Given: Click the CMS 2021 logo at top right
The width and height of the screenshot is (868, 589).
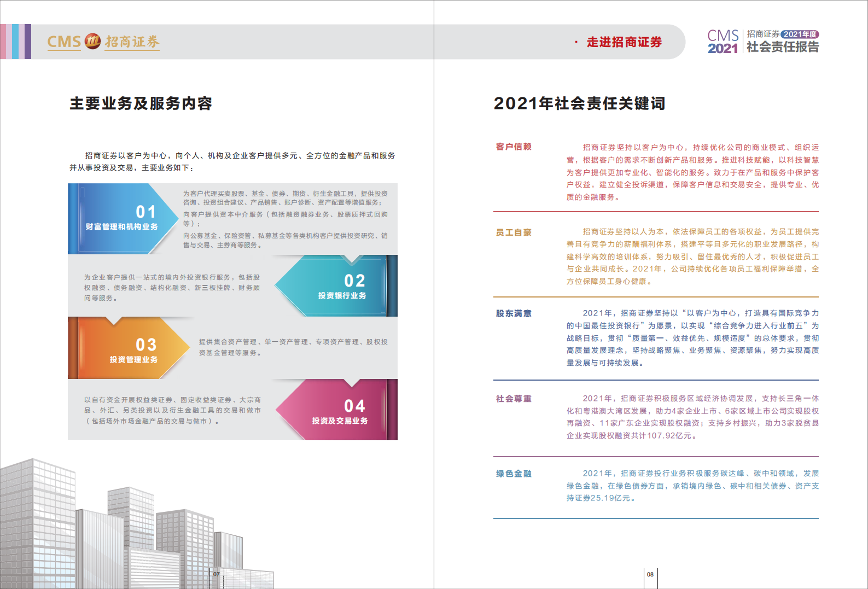Looking at the screenshot, I should click(723, 42).
